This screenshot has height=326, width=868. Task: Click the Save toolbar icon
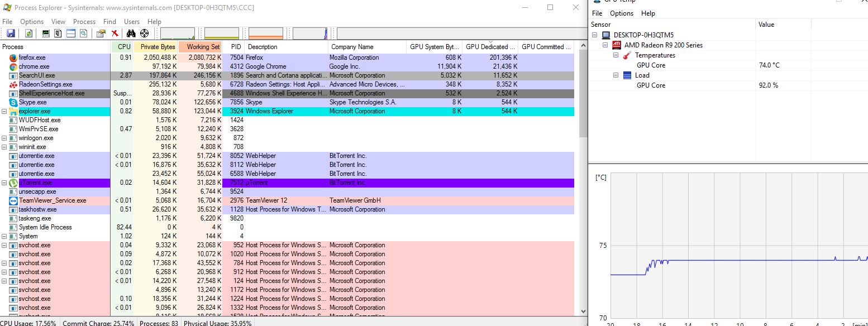click(x=11, y=33)
